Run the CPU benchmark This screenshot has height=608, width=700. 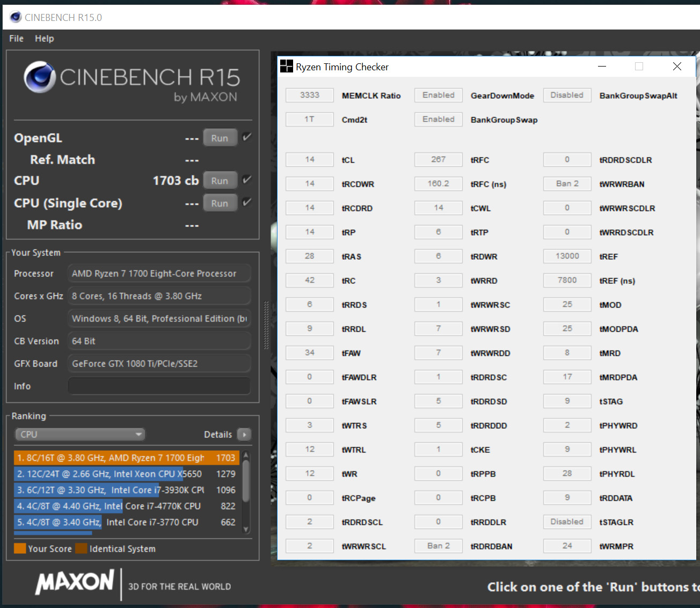(x=220, y=181)
